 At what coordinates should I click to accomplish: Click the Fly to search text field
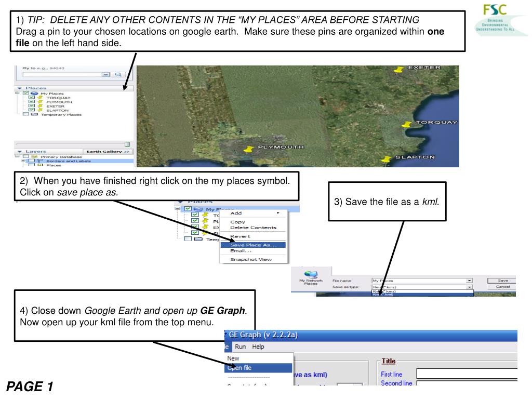pyautogui.click(x=62, y=74)
